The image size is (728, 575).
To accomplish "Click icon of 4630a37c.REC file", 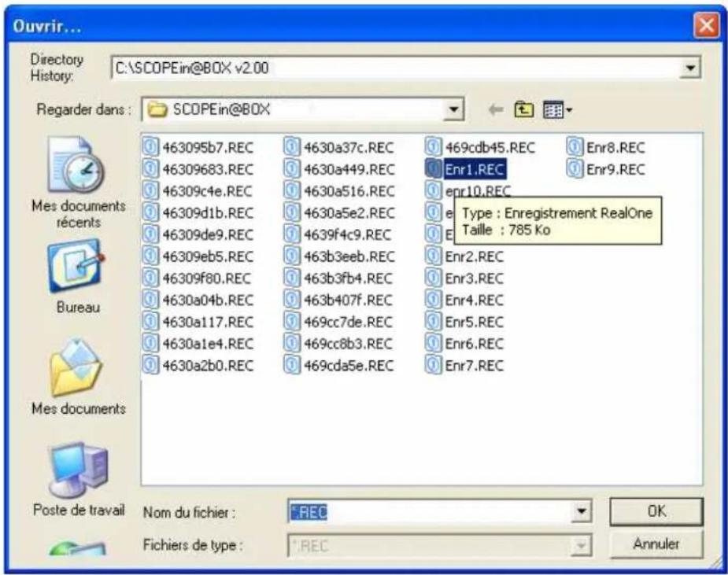I will point(291,147).
